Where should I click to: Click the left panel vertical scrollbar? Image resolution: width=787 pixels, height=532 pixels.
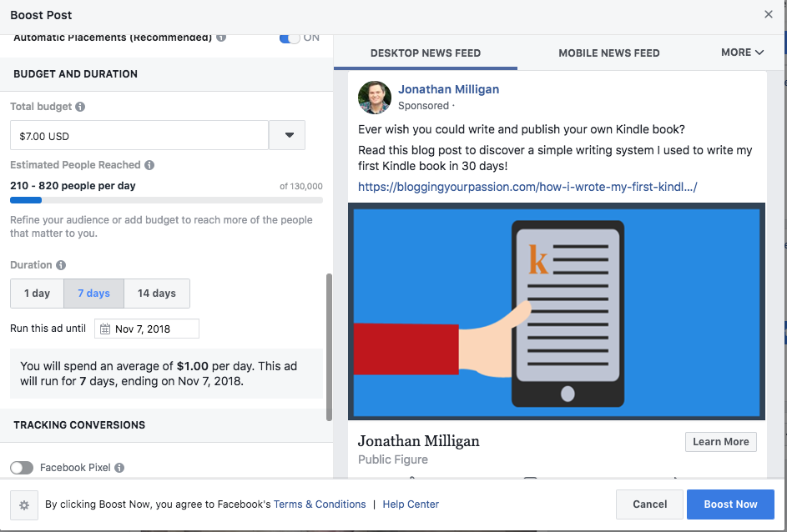tap(330, 347)
